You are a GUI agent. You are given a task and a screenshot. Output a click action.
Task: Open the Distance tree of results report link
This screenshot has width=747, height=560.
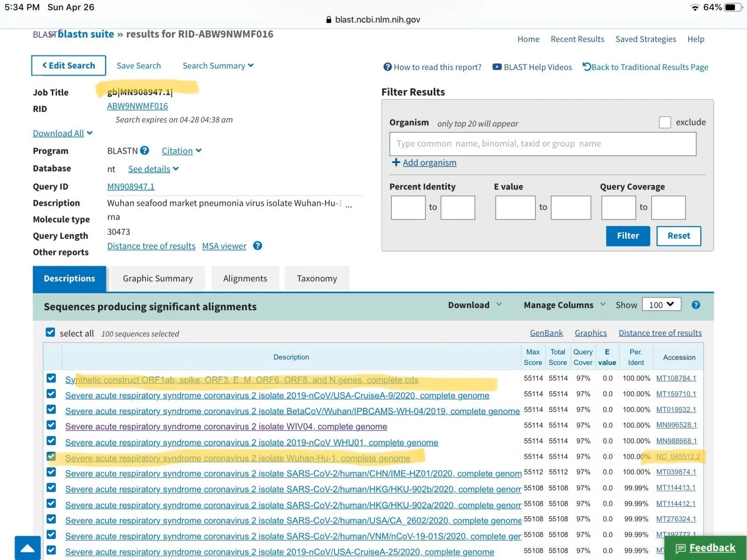pos(151,246)
